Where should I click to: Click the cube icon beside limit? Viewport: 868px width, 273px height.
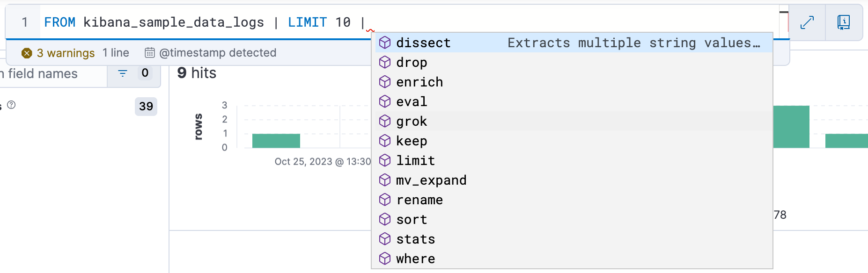coord(385,160)
